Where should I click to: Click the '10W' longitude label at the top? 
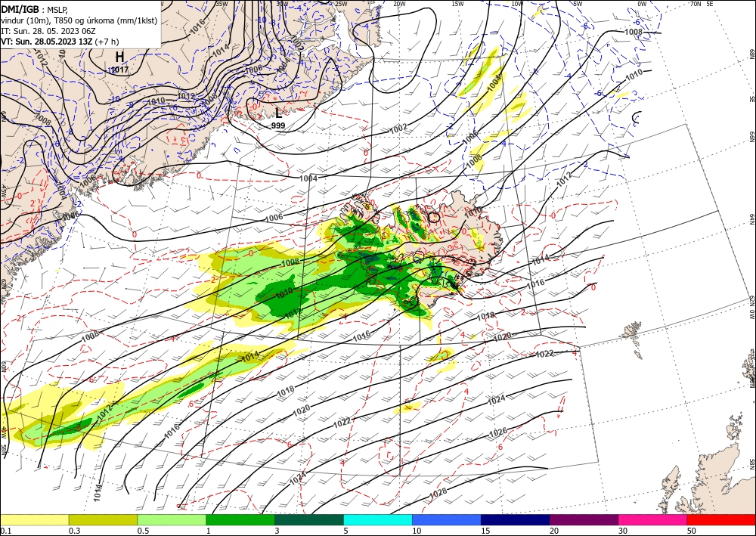(517, 4)
